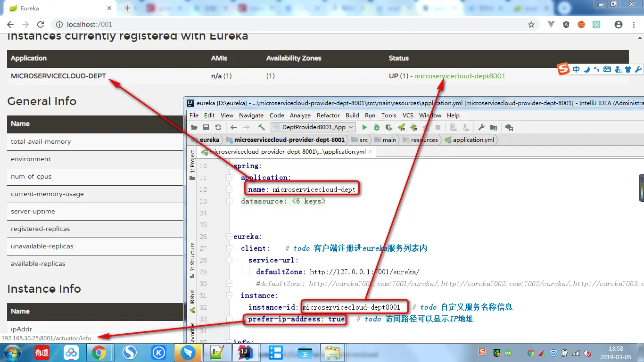This screenshot has width=644, height=362.
Task: Toggle Sogou punctuation mode button
Action: click(596, 69)
